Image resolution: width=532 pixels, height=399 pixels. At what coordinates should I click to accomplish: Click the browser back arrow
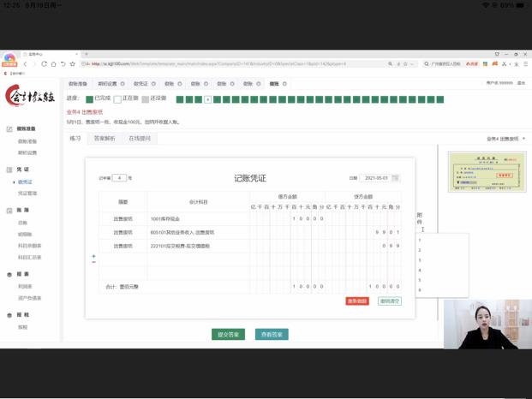tap(25, 64)
